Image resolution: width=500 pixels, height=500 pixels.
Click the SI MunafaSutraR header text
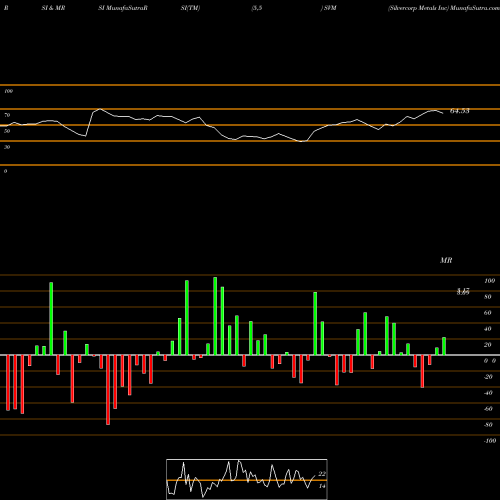(123, 8)
